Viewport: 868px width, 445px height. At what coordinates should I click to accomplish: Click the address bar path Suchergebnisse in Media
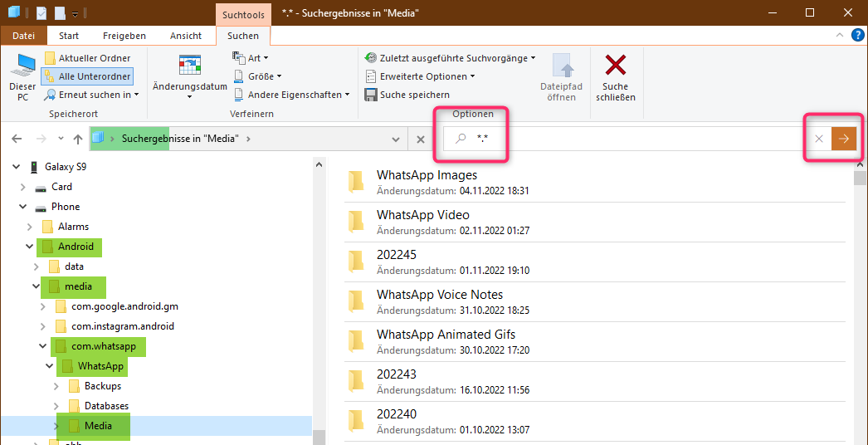180,139
